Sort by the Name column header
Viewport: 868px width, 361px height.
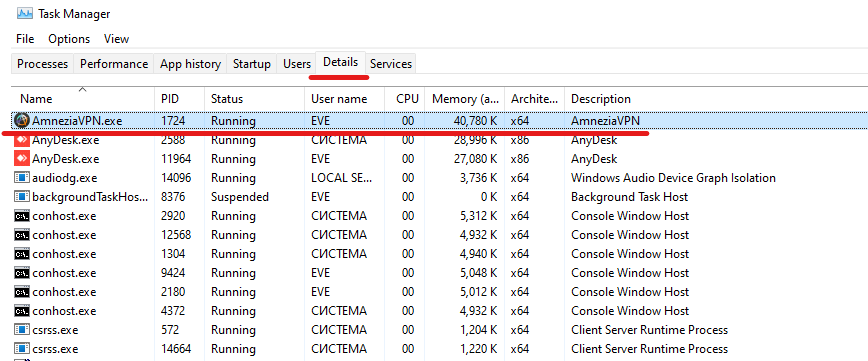pyautogui.click(x=82, y=99)
